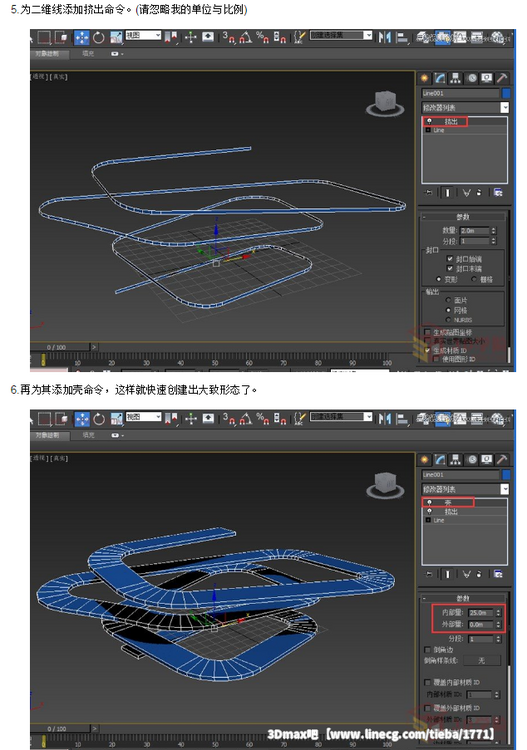The image size is (527, 750).
Task: Click Configure Modifier Sets in upper screenshot
Action: pos(498,192)
